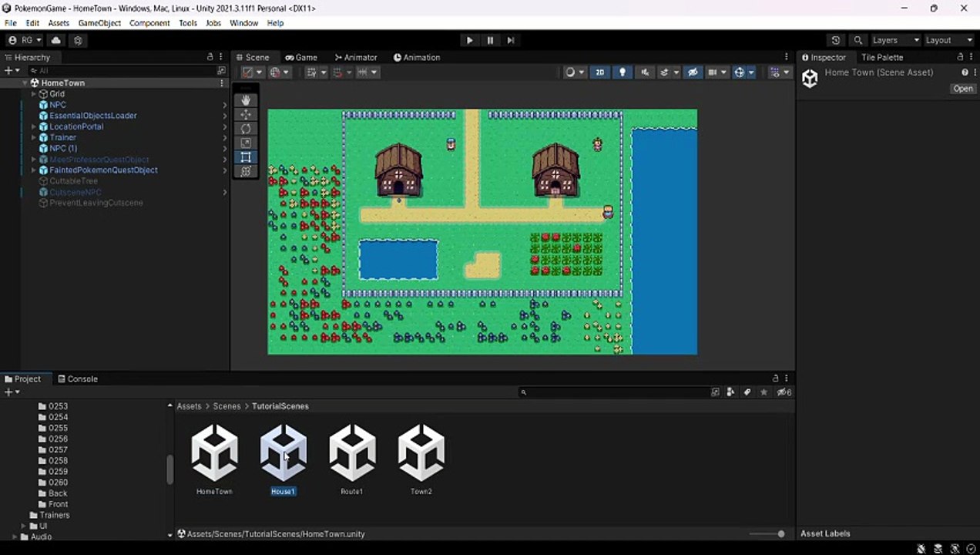Image resolution: width=980 pixels, height=555 pixels.
Task: Select the Route1 scene asset
Action: point(352,459)
